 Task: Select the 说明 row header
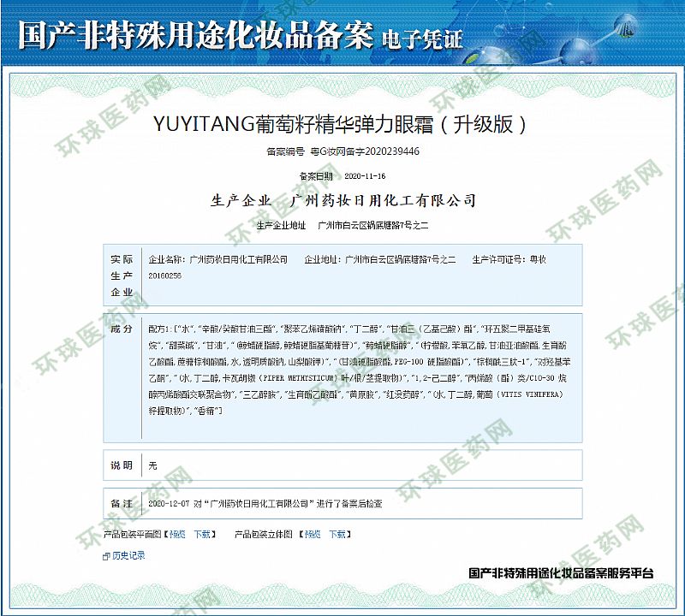[x=122, y=465]
